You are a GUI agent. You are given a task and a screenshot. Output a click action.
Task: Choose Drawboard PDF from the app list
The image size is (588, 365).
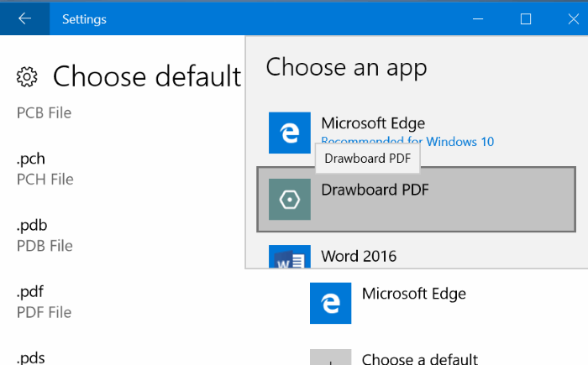417,200
